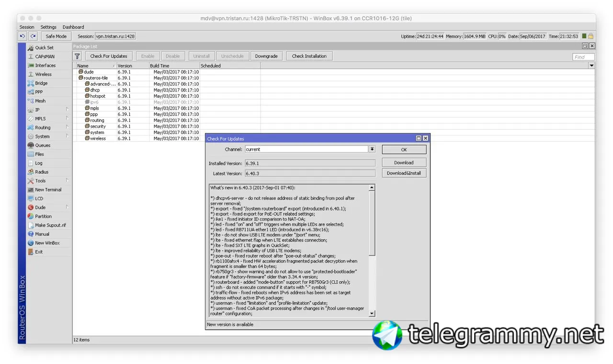Click Exit in the sidebar
613x364 pixels.
(x=39, y=252)
